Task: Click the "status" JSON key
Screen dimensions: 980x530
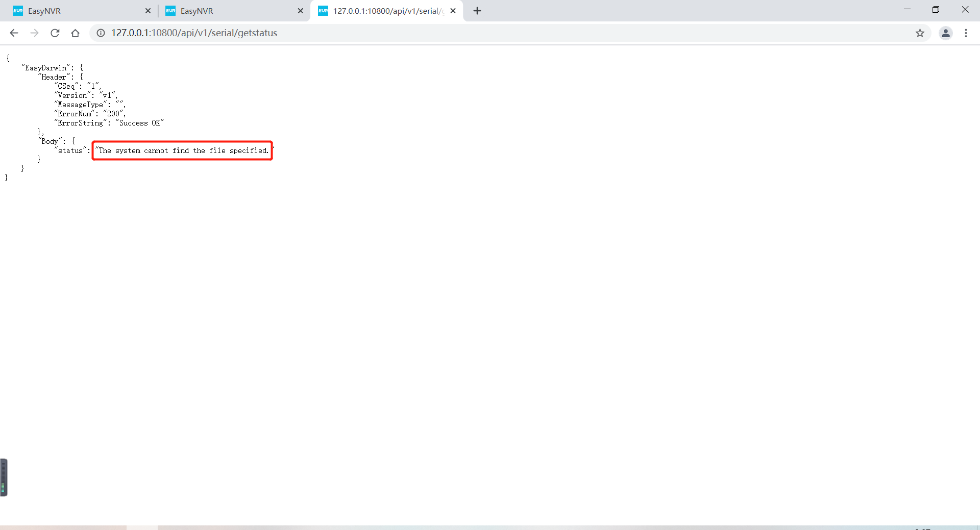Action: point(71,150)
